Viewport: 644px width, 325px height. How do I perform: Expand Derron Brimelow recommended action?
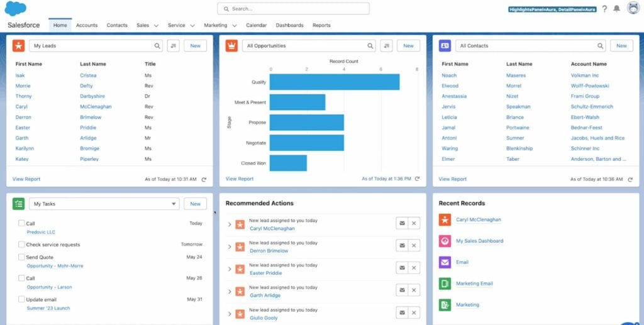230,246
